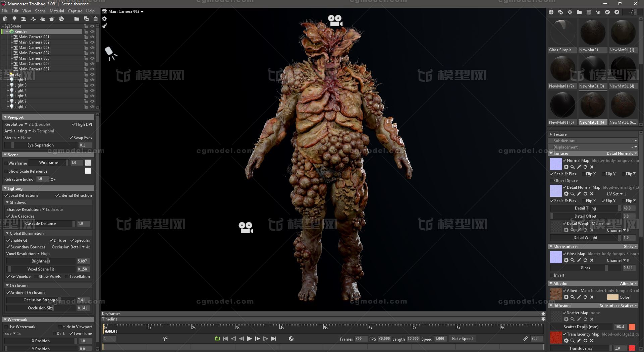Toggle Use Cascades checkbox

(x=8, y=216)
